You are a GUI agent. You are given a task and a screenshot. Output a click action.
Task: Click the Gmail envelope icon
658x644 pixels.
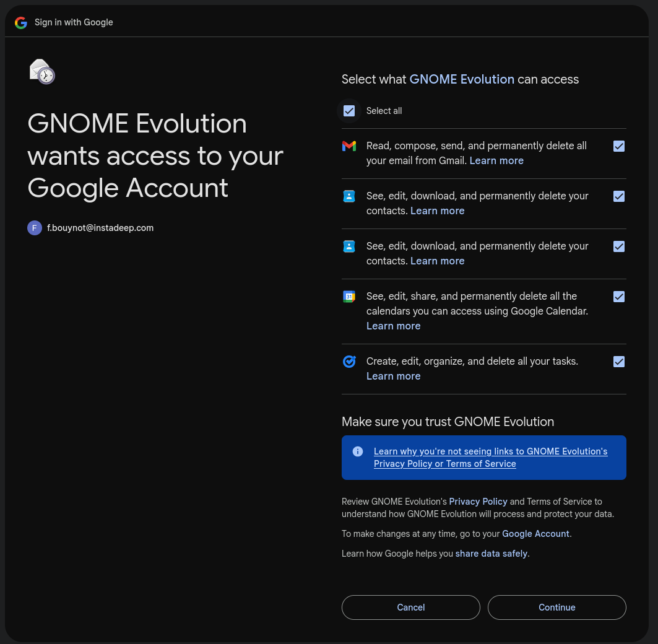349,146
